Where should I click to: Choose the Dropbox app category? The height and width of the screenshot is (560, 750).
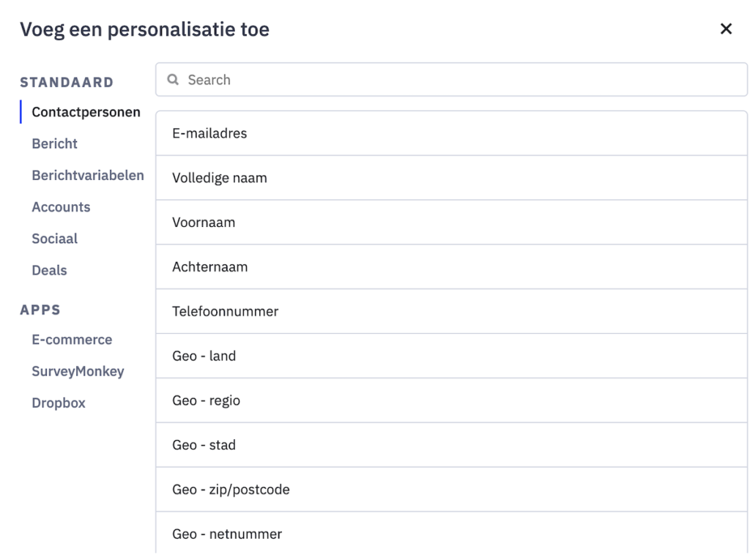tap(59, 403)
